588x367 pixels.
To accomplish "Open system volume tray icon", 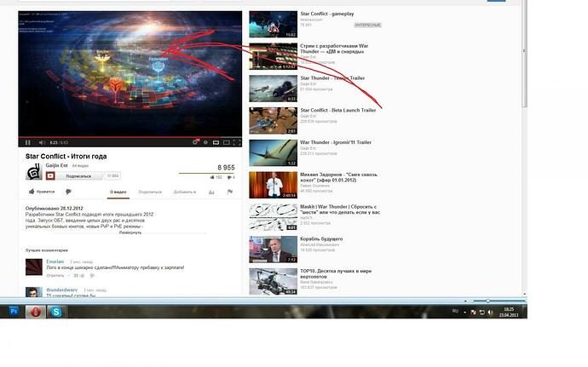I will click(x=491, y=312).
